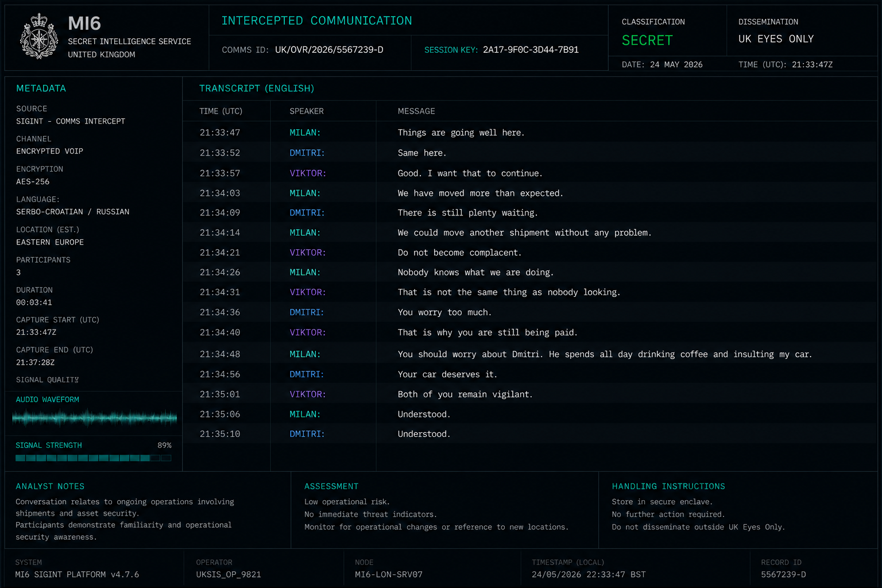882x588 pixels.
Task: Click VIKTOR's message about nobody looking
Action: pyautogui.click(x=509, y=292)
